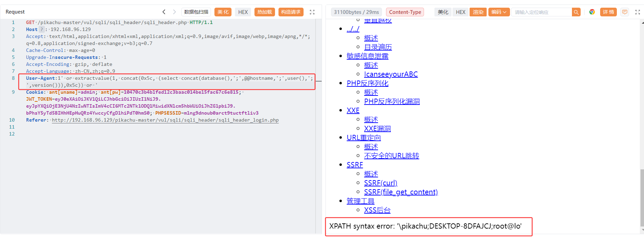644x238 pixels.
Task: Open the 不安全的URL跳转 link
Action: (x=392, y=156)
